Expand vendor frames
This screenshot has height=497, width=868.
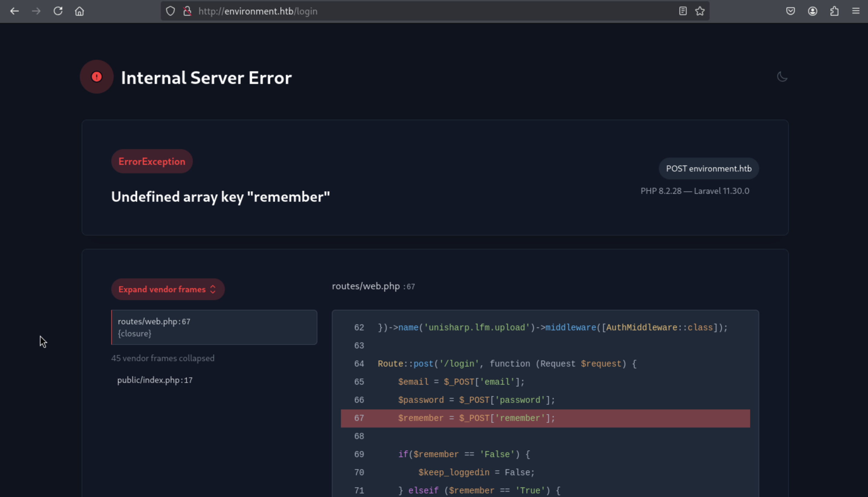click(x=167, y=289)
